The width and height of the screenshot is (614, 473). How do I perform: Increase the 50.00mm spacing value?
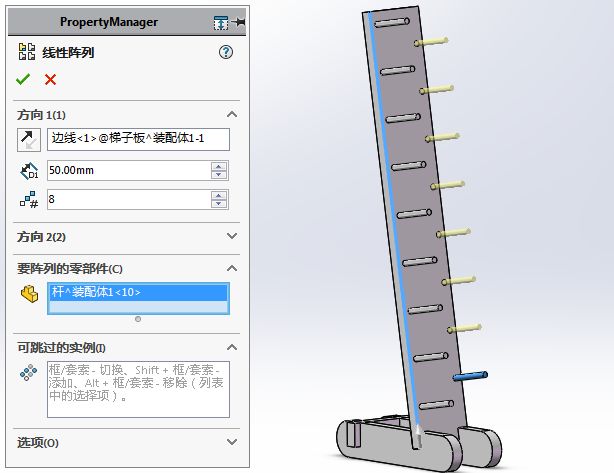tap(219, 166)
